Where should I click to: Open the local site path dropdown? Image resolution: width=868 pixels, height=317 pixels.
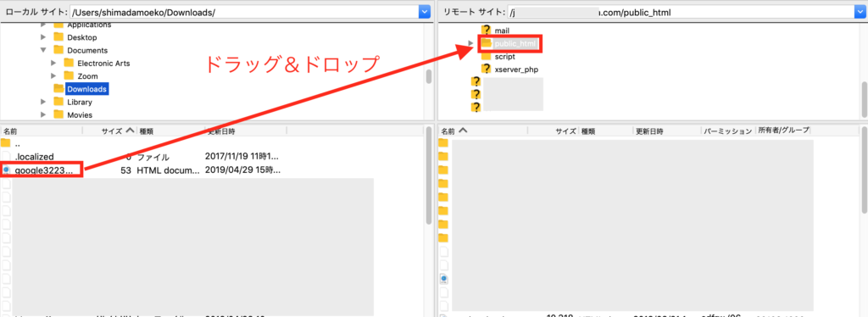click(425, 12)
